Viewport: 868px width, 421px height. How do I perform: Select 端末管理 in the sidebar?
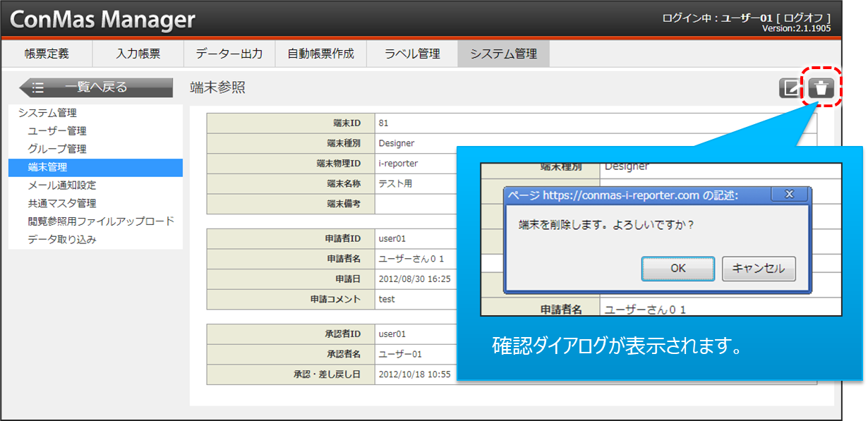coord(48,168)
